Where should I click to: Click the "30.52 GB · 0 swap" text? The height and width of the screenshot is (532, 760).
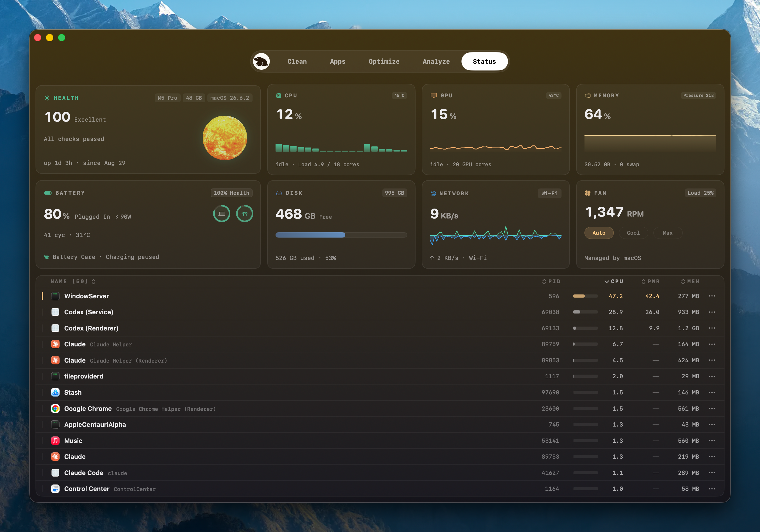pyautogui.click(x=612, y=164)
